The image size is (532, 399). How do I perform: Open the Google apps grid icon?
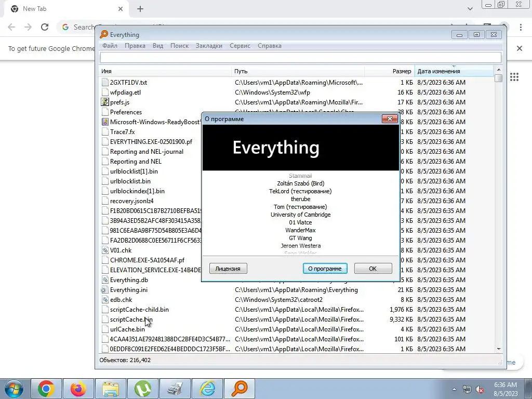point(514,77)
